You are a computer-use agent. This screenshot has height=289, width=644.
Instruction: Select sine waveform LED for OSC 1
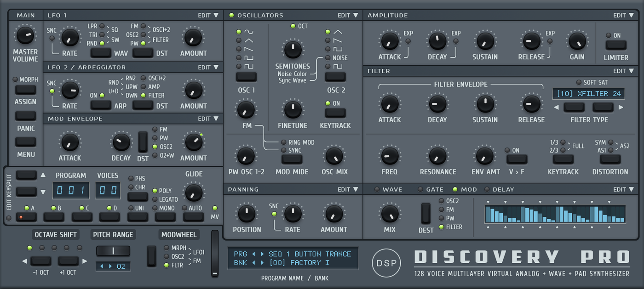click(239, 32)
